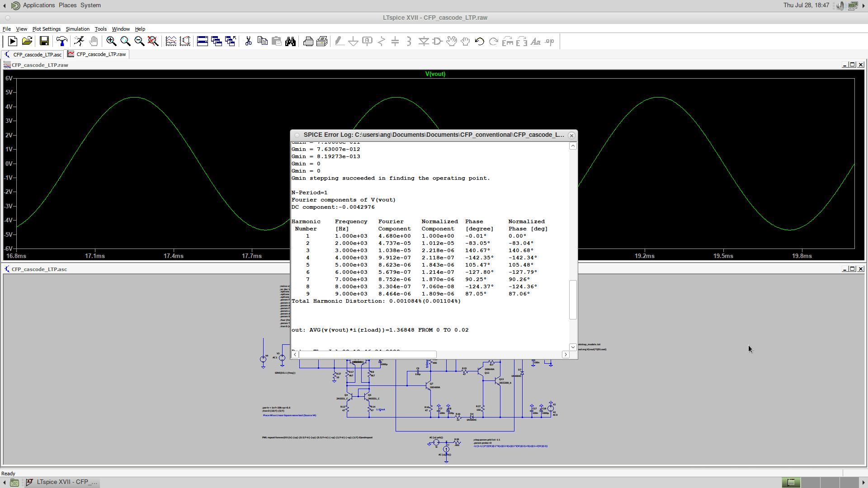This screenshot has width=868, height=488.
Task: Click the LTspice XVII taskbar button
Action: tap(62, 482)
